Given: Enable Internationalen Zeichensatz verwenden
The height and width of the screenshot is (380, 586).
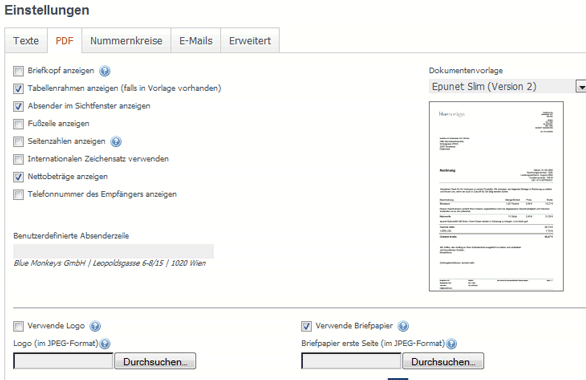Looking at the screenshot, I should coord(18,159).
